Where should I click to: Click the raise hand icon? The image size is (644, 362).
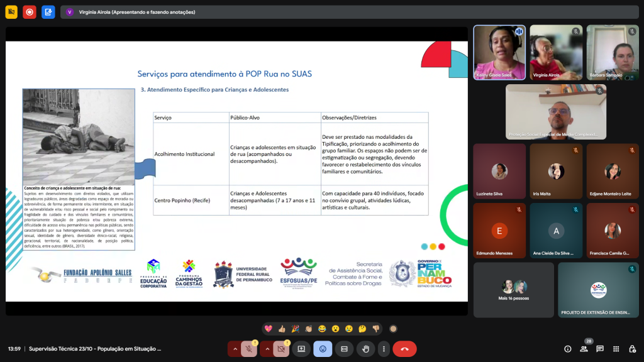[365, 349]
